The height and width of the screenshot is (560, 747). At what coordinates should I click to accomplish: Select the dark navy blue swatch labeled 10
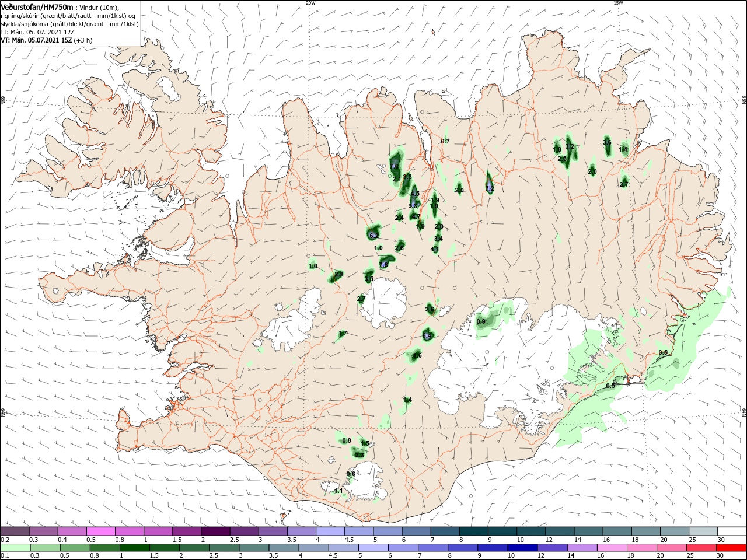point(521,548)
